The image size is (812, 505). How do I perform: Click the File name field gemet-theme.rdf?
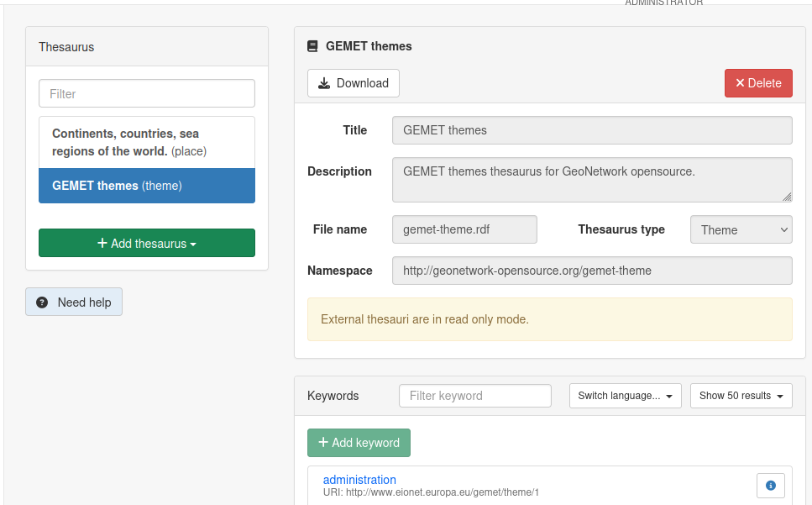(464, 229)
